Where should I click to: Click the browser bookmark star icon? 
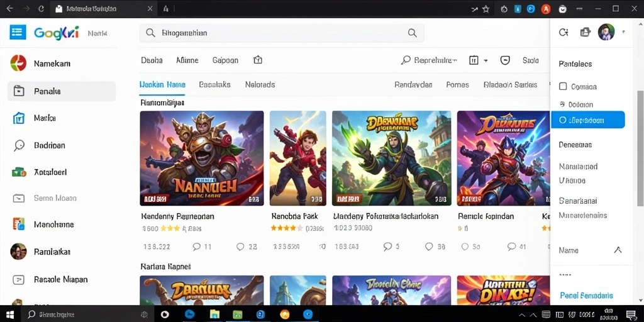tap(486, 9)
